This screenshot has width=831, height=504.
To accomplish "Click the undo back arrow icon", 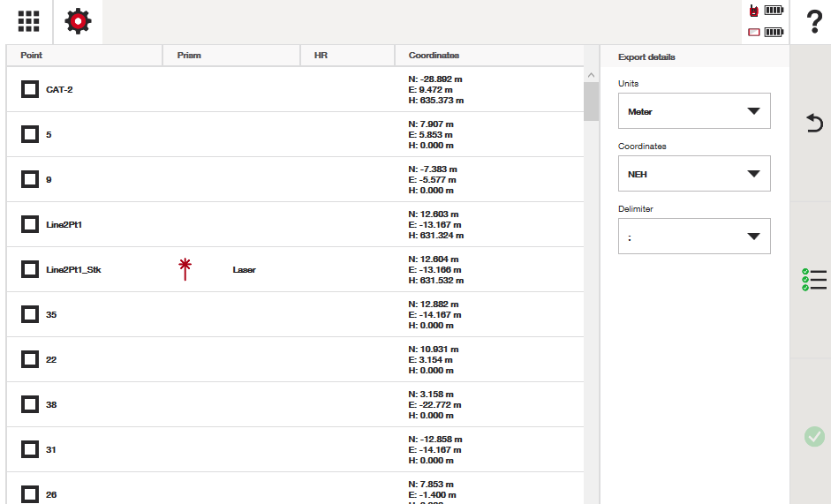I will pos(814,124).
